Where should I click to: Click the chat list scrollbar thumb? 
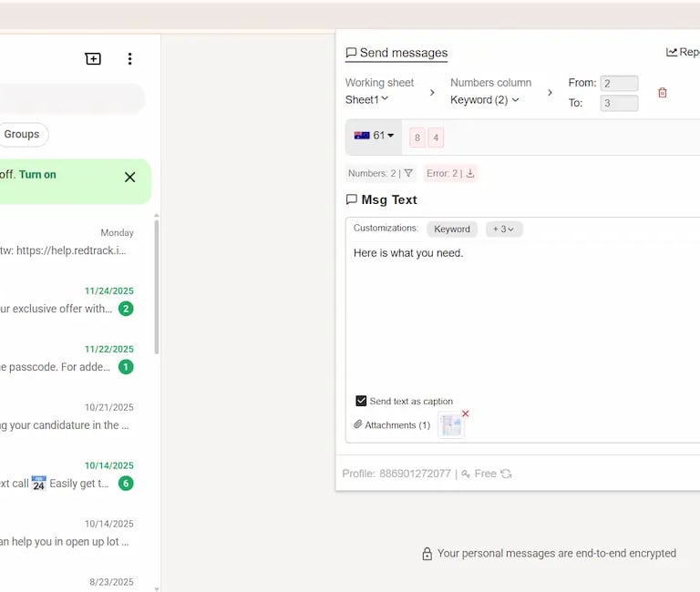pos(157,286)
